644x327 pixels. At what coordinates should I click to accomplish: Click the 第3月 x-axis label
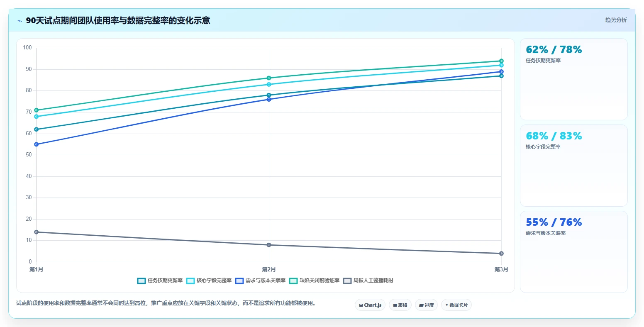point(501,270)
